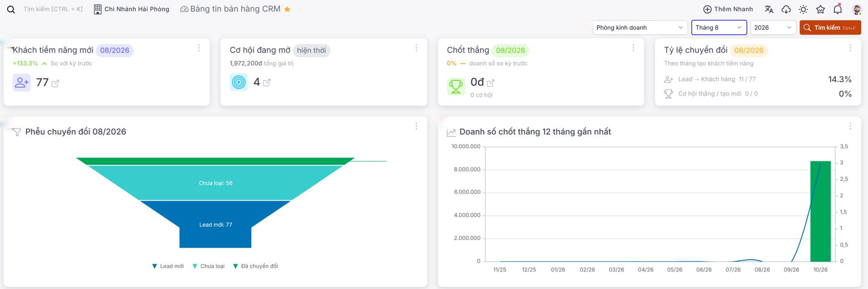Screen dimensions: 868x289
Task: Click the cloud download icon
Action: pos(786,9)
